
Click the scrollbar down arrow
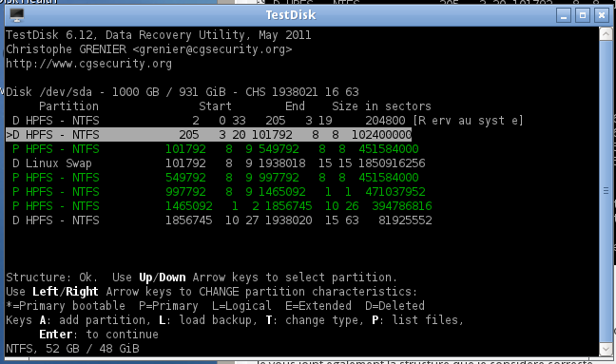(x=606, y=348)
